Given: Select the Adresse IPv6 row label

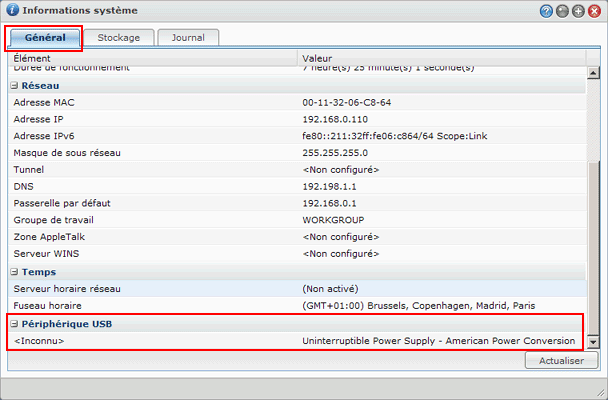Looking at the screenshot, I should point(44,136).
